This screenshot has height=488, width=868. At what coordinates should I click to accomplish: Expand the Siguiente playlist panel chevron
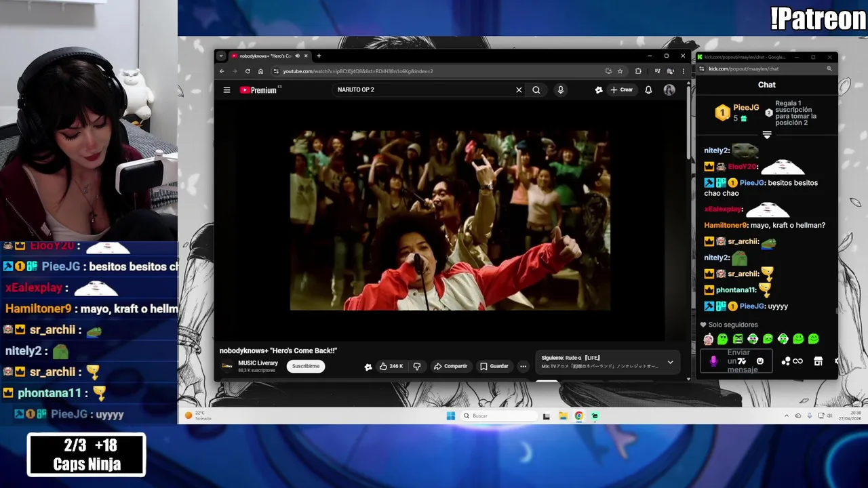(670, 362)
